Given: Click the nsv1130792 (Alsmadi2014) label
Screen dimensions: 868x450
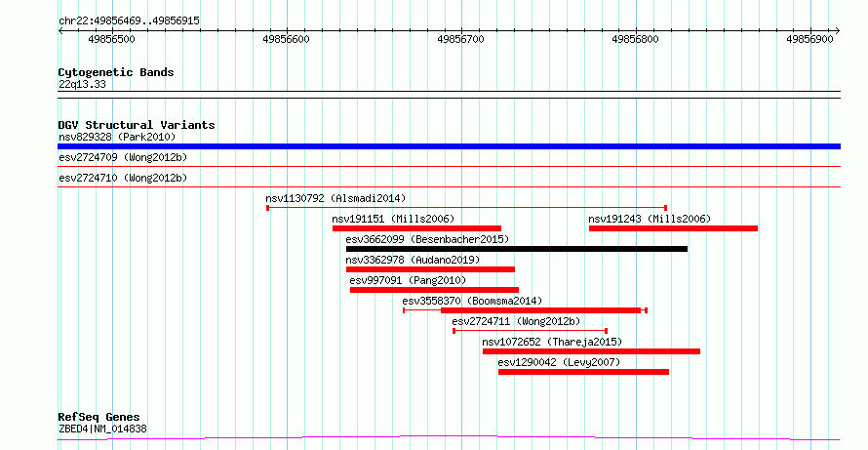Looking at the screenshot, I should click(x=335, y=198).
